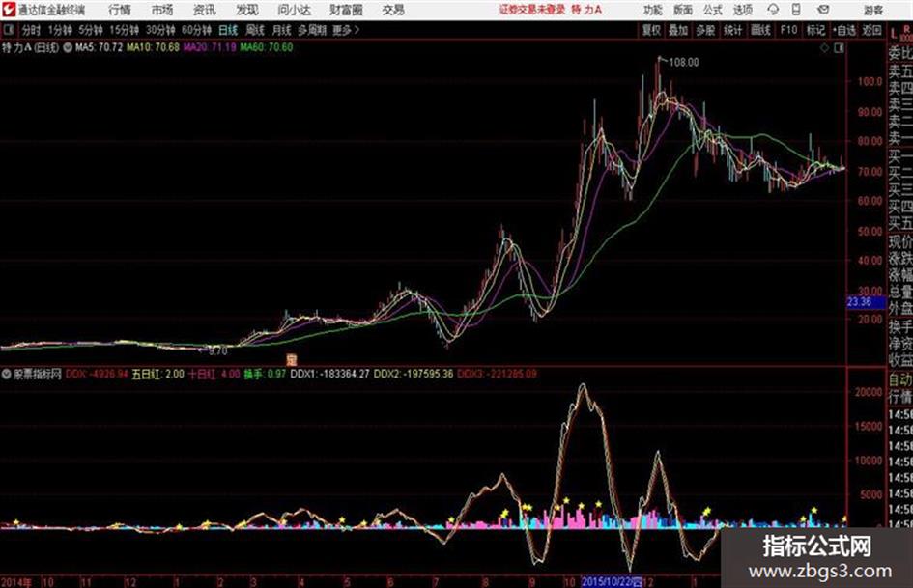The image size is (913, 588).
Task: Switch to the 1分钟 period tab
Action: click(59, 30)
